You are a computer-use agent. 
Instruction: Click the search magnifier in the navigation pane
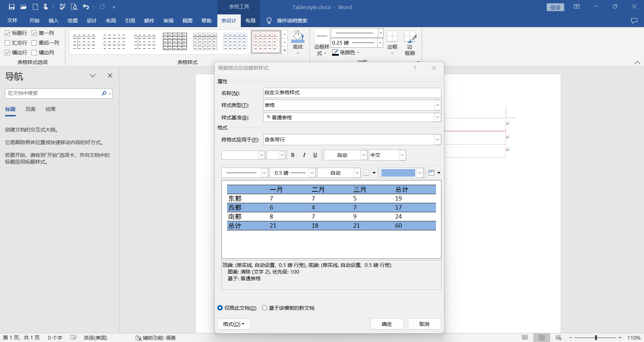point(104,93)
